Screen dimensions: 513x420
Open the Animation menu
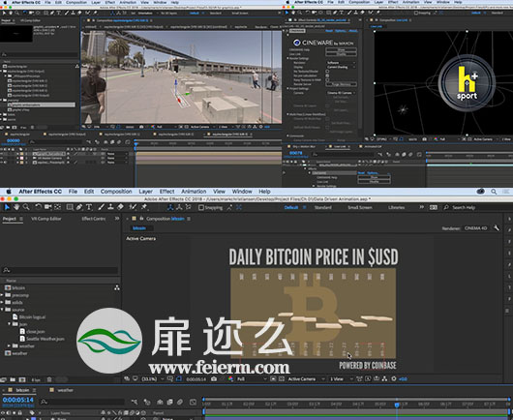pos(194,192)
